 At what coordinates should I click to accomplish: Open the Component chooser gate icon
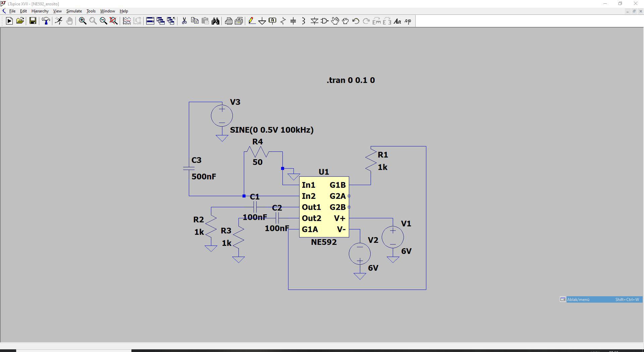click(x=325, y=21)
